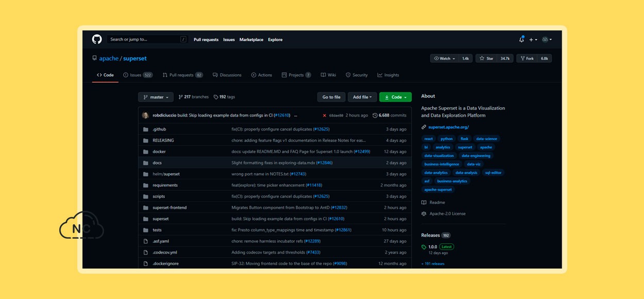This screenshot has height=299, width=644.
Task: Click the superset-frontend folder icon
Action: point(146,208)
